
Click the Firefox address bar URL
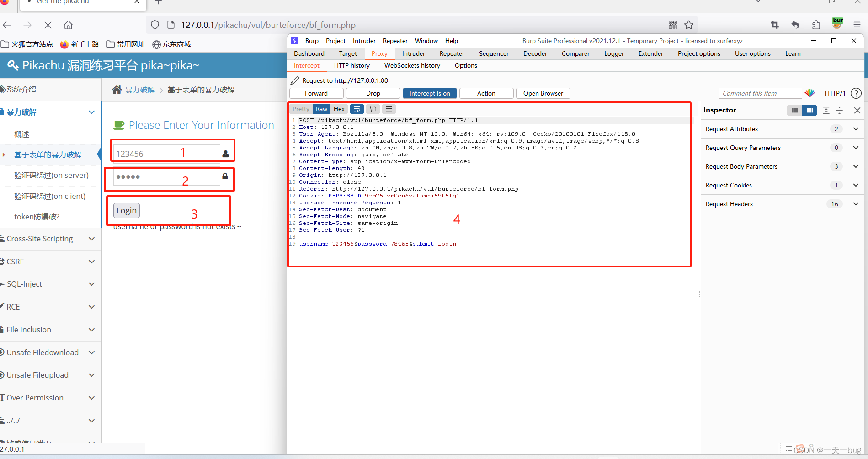(x=268, y=25)
